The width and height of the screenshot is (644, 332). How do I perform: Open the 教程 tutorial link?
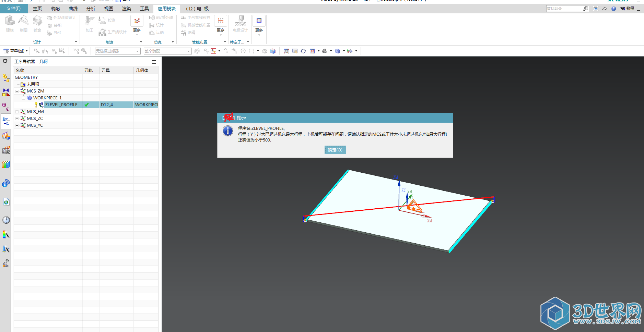pyautogui.click(x=627, y=9)
